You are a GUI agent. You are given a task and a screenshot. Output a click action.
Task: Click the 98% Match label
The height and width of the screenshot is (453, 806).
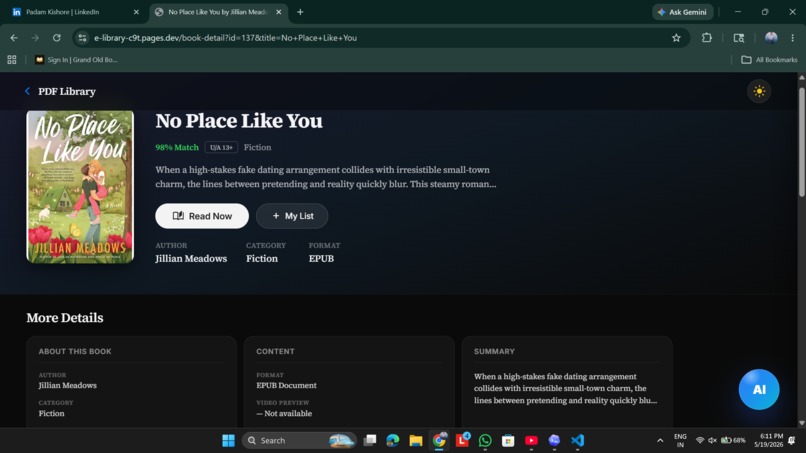point(177,148)
